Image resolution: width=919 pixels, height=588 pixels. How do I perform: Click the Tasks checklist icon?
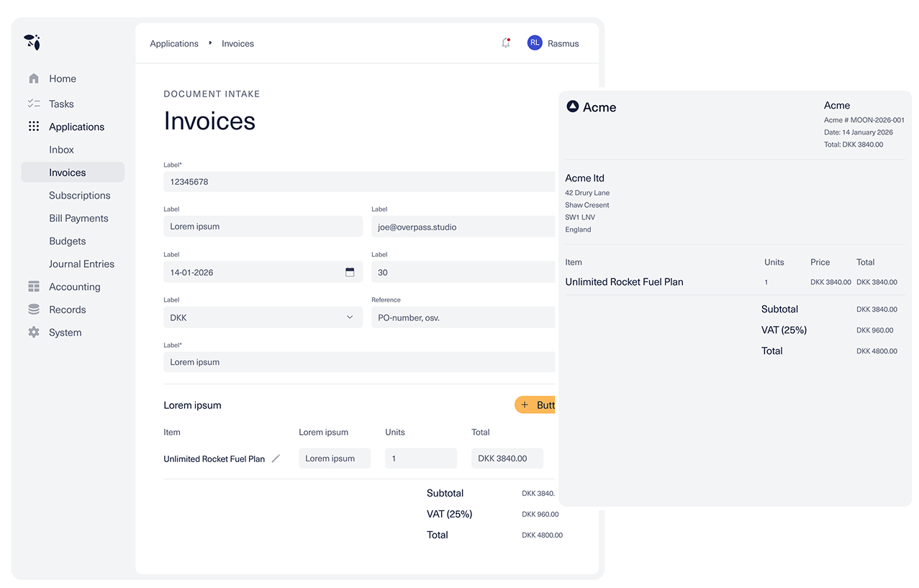(x=34, y=104)
